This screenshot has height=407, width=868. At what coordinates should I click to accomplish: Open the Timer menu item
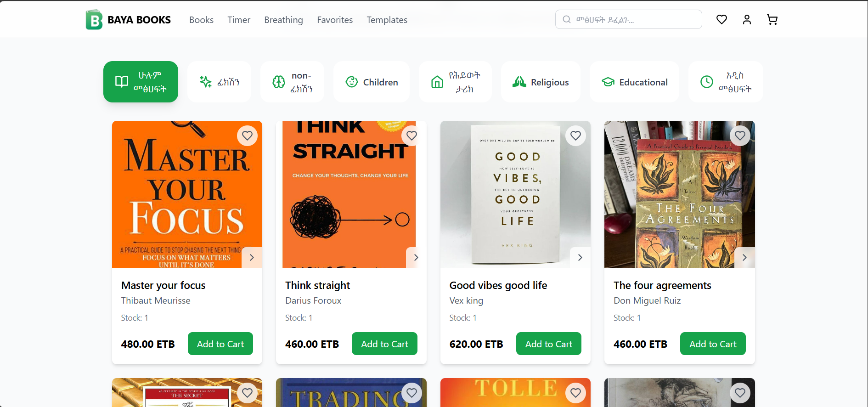(x=239, y=20)
